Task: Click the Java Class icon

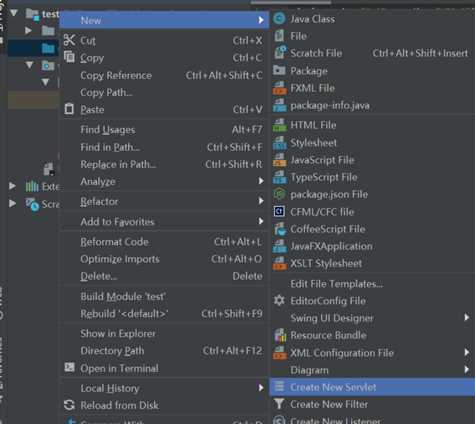Action: (279, 18)
